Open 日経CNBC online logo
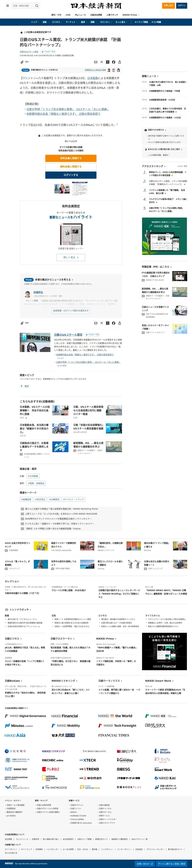This screenshot has height=868, width=192. [52, 760]
